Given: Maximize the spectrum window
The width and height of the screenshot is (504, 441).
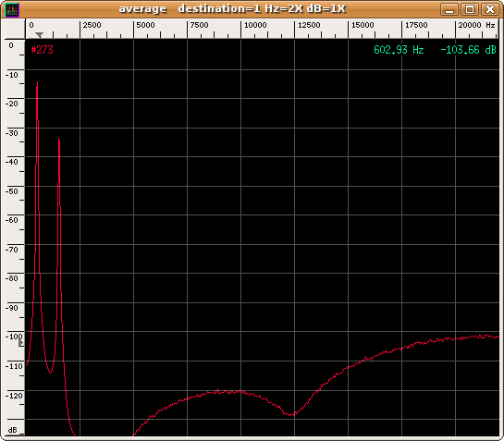Looking at the screenshot, I should (x=469, y=9).
